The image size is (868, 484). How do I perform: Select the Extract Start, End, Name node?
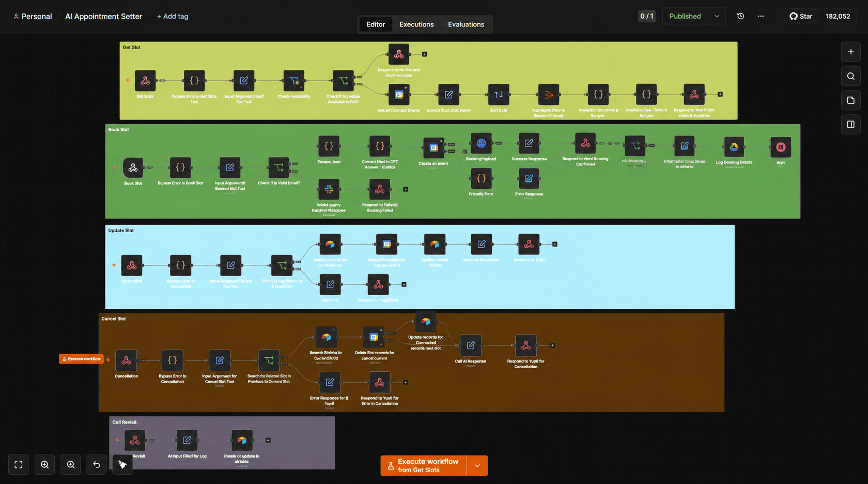coord(449,95)
